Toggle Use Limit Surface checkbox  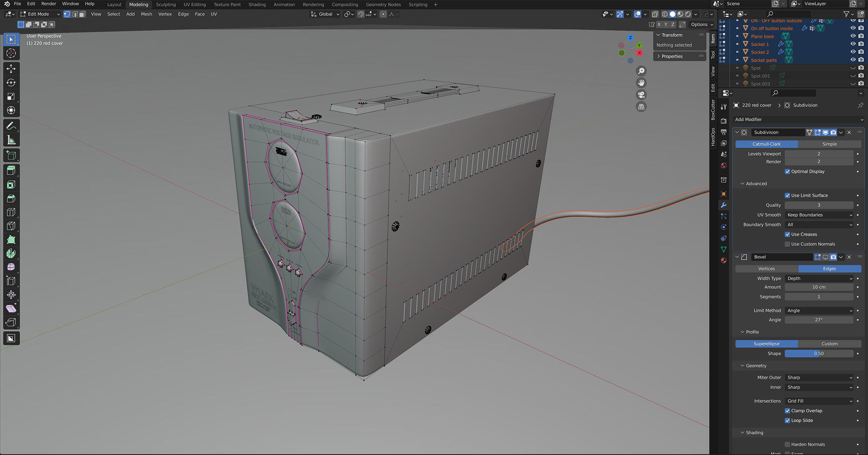pyautogui.click(x=787, y=195)
